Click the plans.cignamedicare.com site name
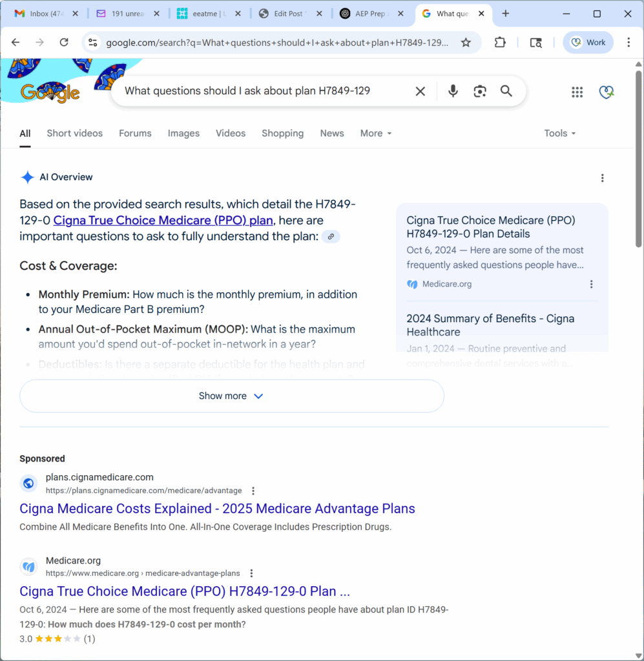This screenshot has width=644, height=661. (x=99, y=477)
